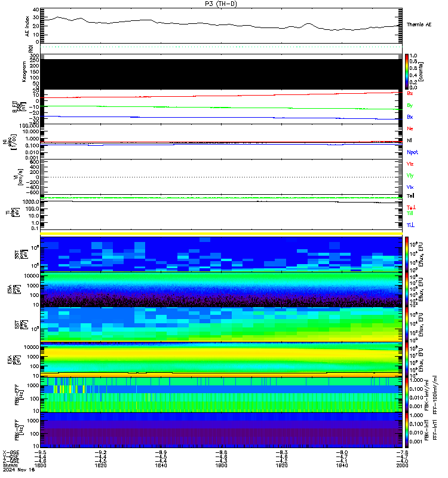Click the Keogram axis label
The height and width of the screenshot is (478, 448).
click(x=24, y=72)
